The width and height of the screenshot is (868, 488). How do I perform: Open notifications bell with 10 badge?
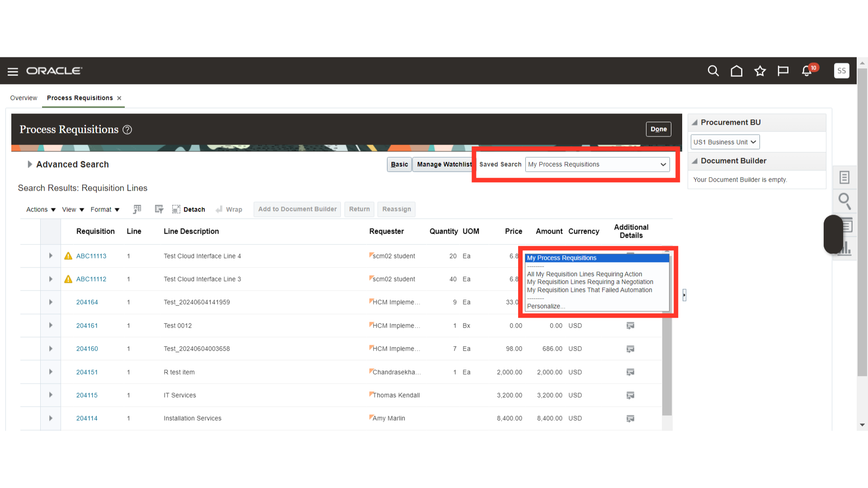(807, 71)
